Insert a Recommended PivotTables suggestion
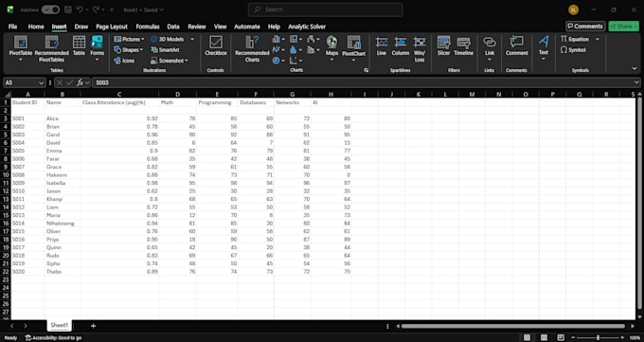Screen dimensions: 644x342 (x=52, y=49)
